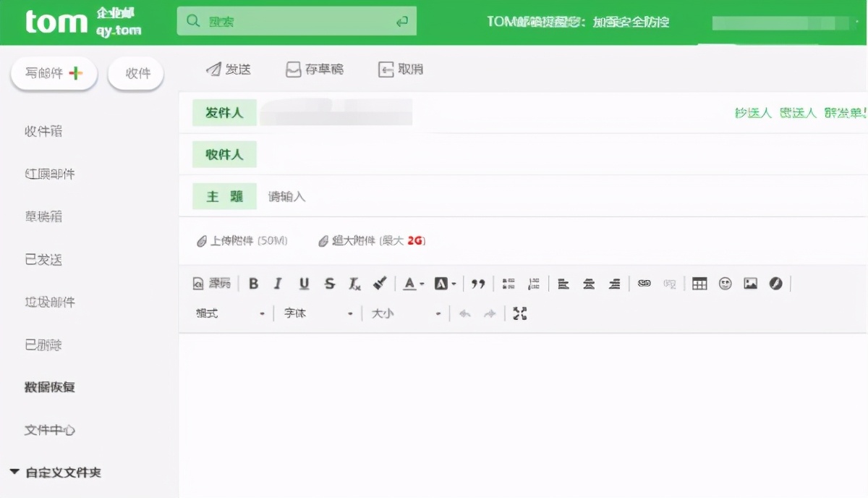This screenshot has height=498, width=868.
Task: Toggle bold formatting
Action: coord(253,283)
